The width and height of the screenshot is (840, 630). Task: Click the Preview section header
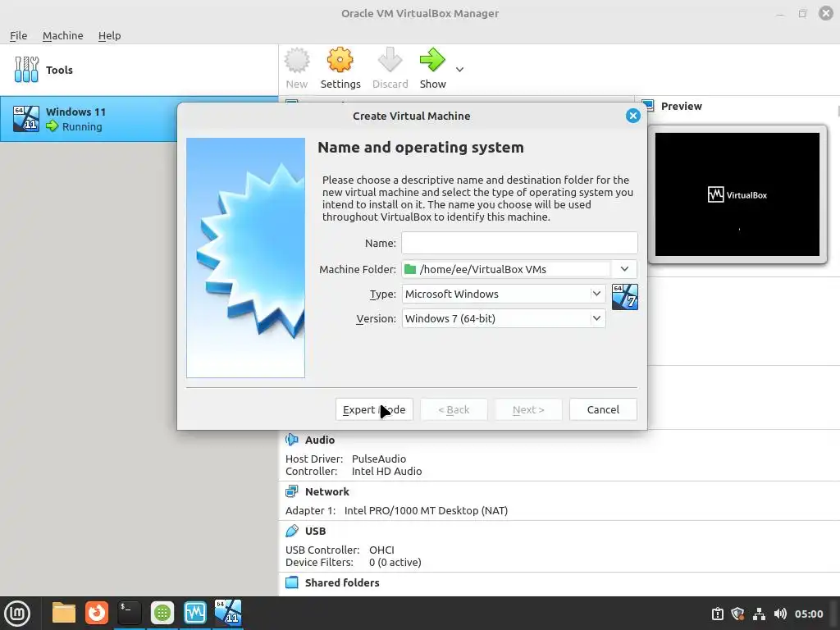click(x=681, y=106)
